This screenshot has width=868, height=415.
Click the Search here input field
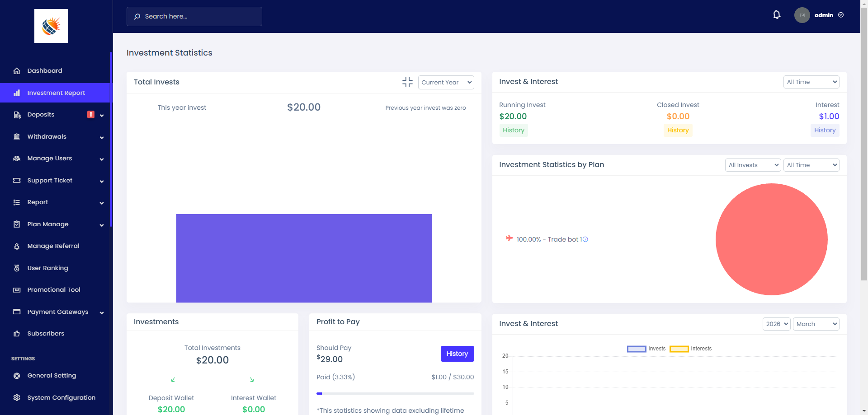pos(194,16)
